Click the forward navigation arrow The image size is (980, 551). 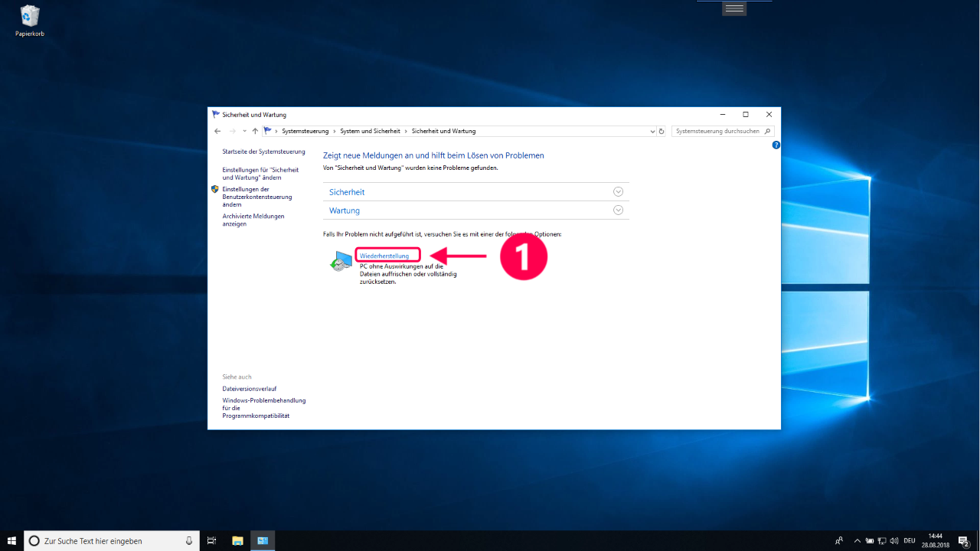click(233, 131)
